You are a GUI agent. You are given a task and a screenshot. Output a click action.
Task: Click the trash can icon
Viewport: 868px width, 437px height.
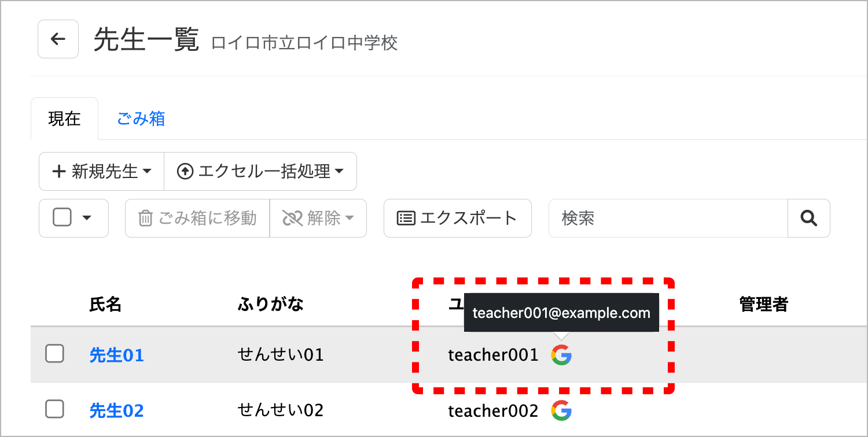145,218
